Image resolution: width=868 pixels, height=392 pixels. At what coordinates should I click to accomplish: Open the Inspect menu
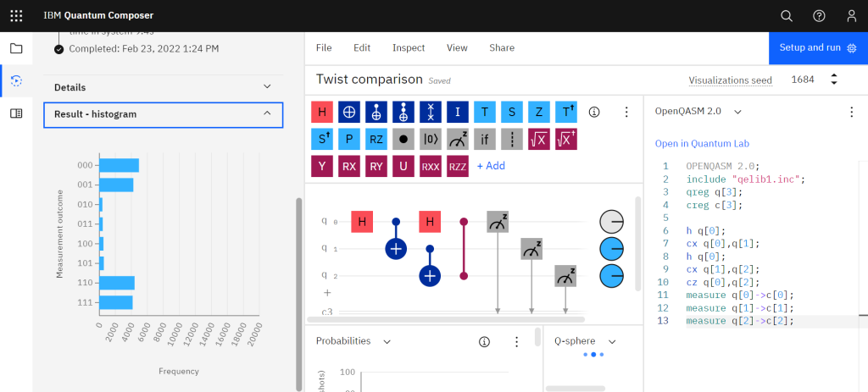point(409,48)
